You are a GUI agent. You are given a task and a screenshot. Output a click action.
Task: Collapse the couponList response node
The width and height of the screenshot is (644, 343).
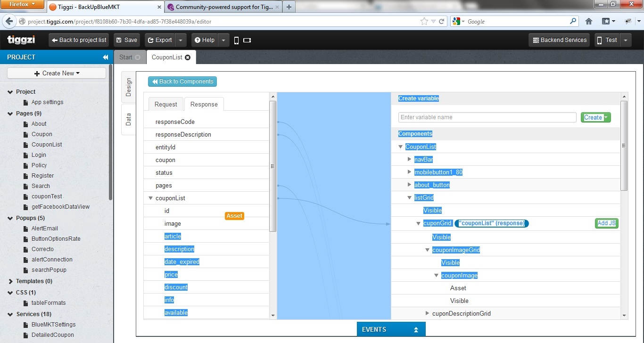tap(151, 198)
